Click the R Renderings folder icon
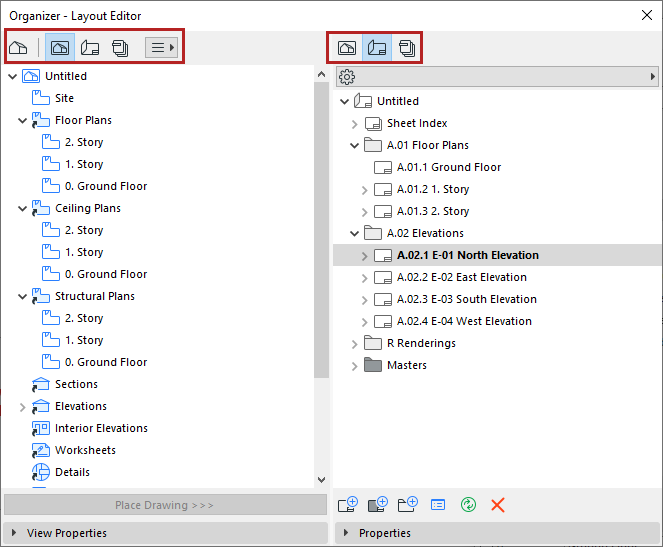This screenshot has height=547, width=663. point(373,343)
